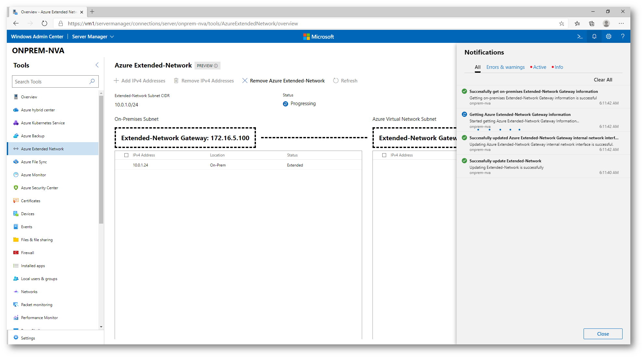Open Certificates tool
Image resolution: width=644 pixels, height=358 pixels.
(x=53, y=201)
